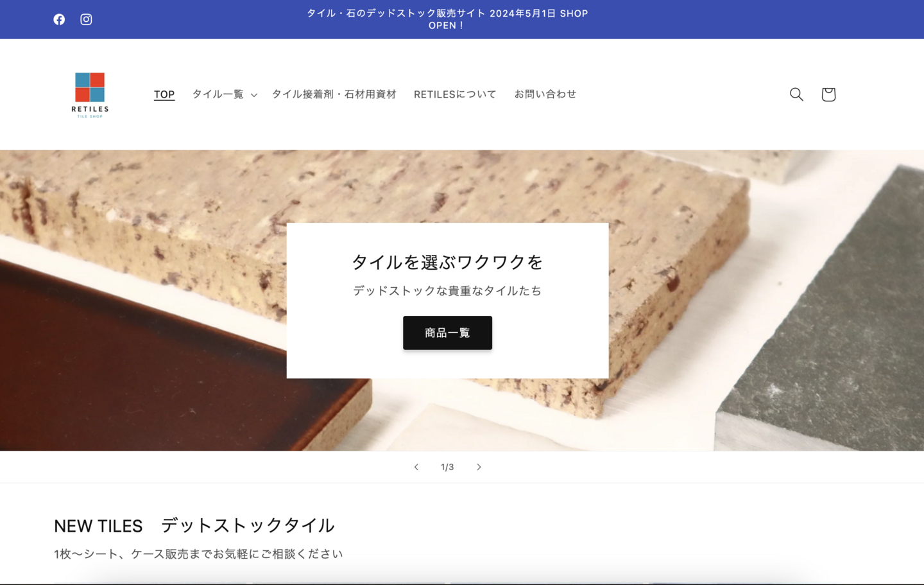Open the Facebook page icon
Screen dimensions: 924x585
pyautogui.click(x=59, y=19)
